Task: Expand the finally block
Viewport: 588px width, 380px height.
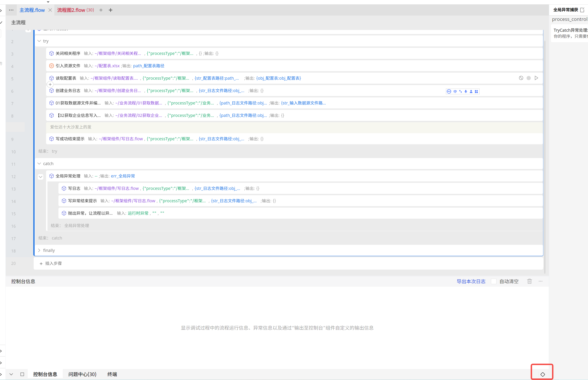Action: [39, 251]
